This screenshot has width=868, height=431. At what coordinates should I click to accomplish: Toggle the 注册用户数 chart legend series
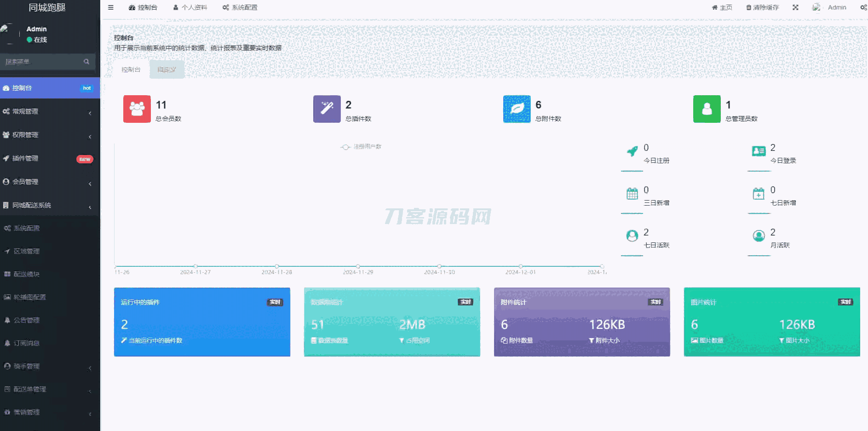pos(361,147)
